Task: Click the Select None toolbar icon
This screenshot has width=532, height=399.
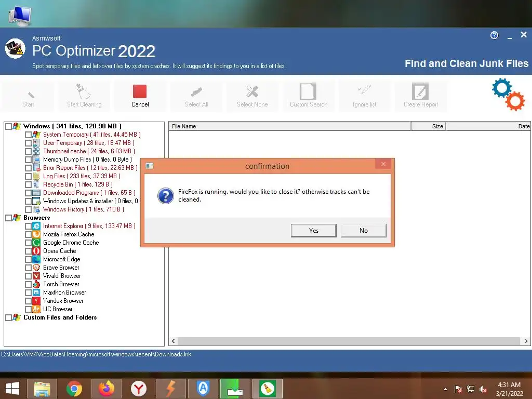Action: pyautogui.click(x=252, y=91)
